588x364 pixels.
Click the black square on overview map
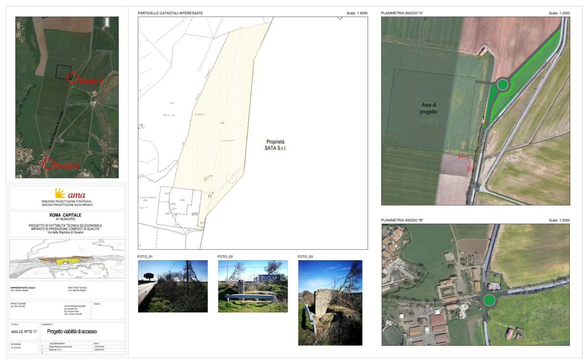coord(63,72)
